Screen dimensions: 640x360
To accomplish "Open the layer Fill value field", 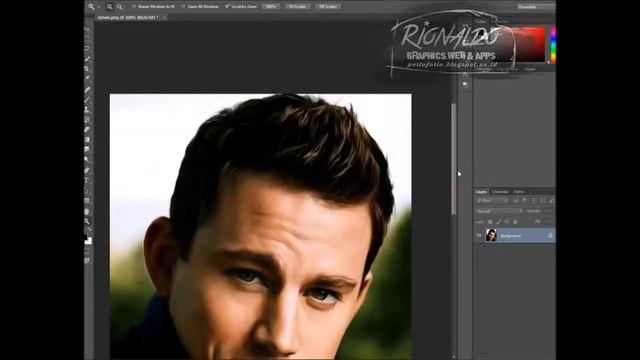I will click(x=549, y=222).
